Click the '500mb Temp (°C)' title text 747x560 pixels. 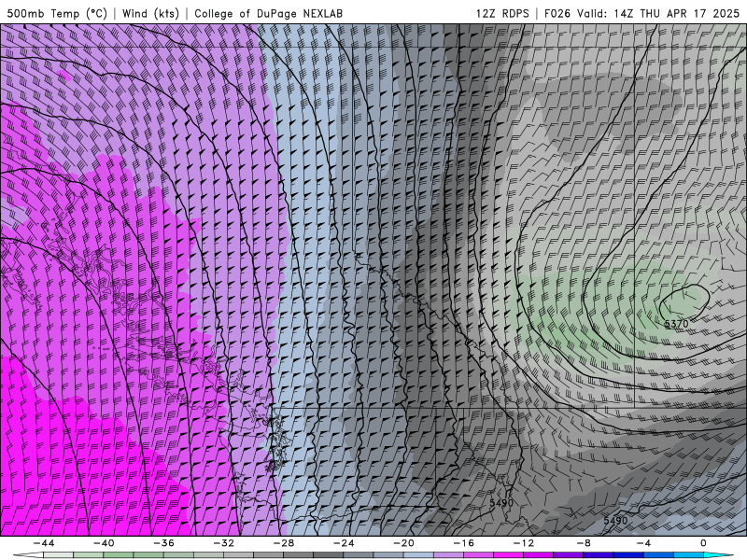point(57,13)
